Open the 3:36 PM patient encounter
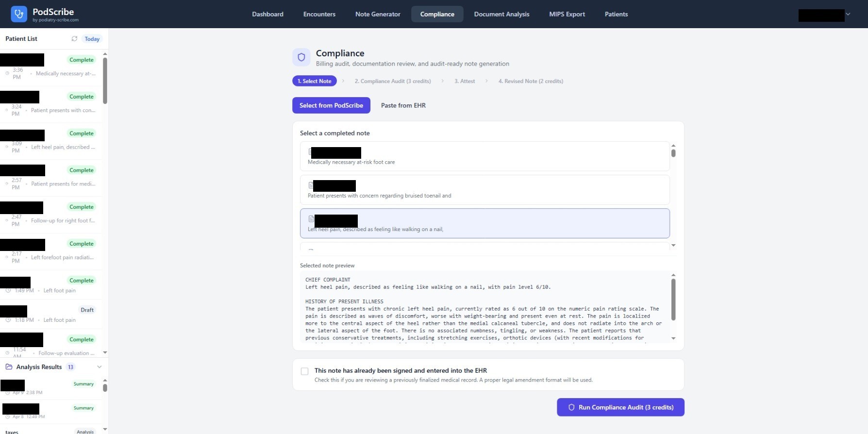Viewport: 868px width, 434px height. coord(51,68)
